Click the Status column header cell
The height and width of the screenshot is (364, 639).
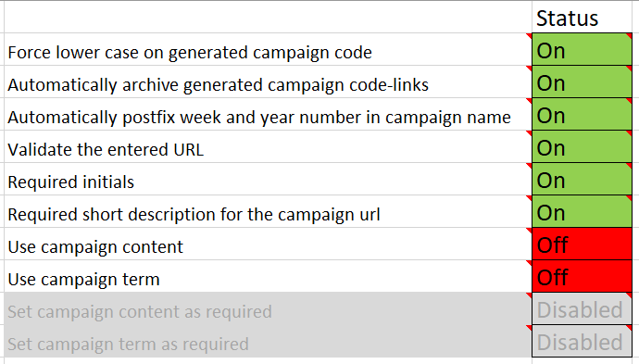click(582, 17)
